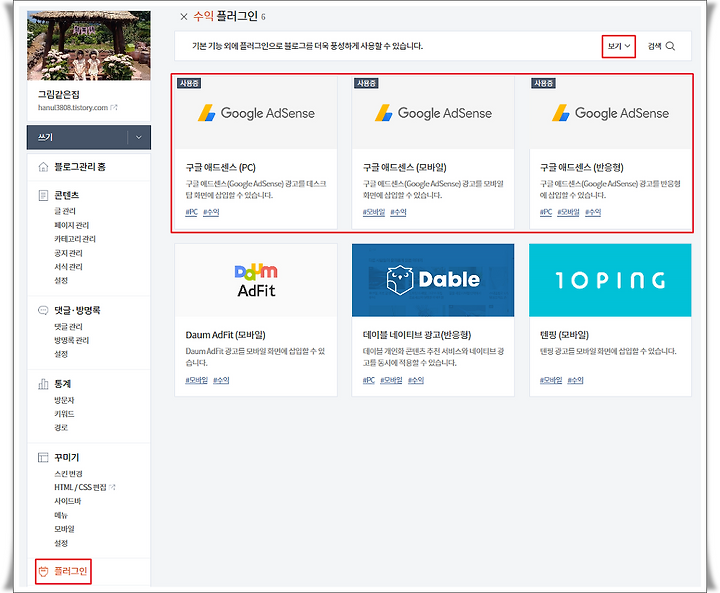The image size is (720, 593).
Task: Open 방명록 관리 menu item
Action: pyautogui.click(x=72, y=340)
